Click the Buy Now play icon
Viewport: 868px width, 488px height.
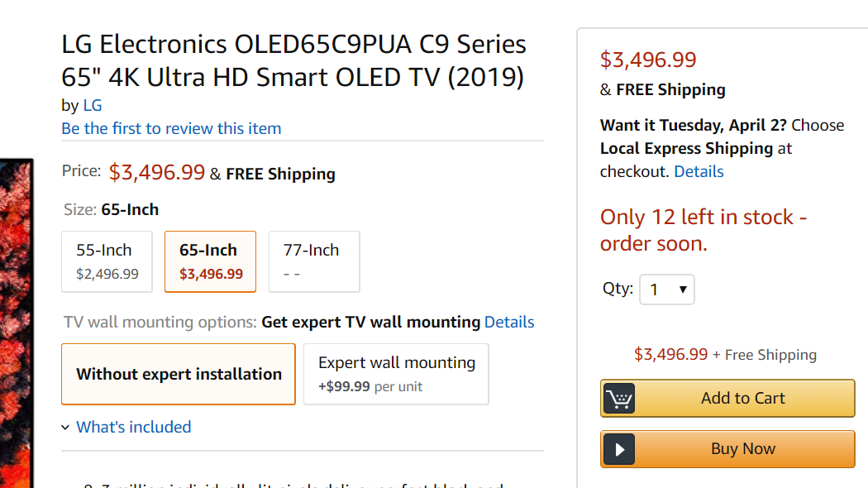[619, 449]
